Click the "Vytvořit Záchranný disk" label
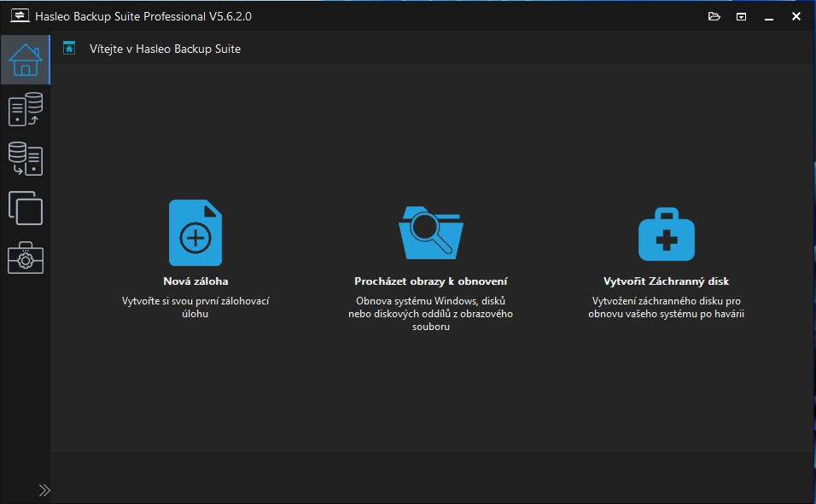This screenshot has width=816, height=504. click(667, 281)
